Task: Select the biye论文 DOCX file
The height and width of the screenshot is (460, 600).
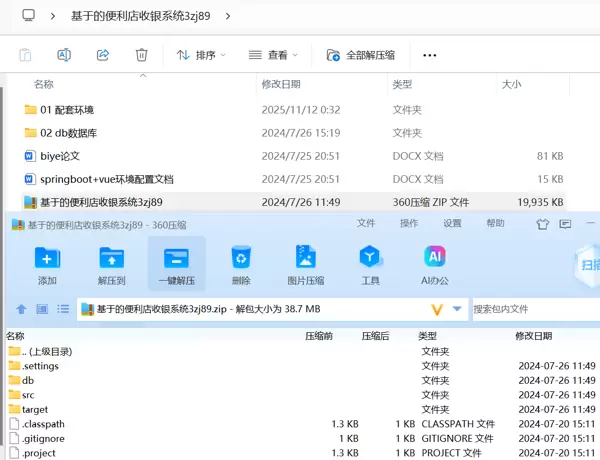Action: (59, 156)
